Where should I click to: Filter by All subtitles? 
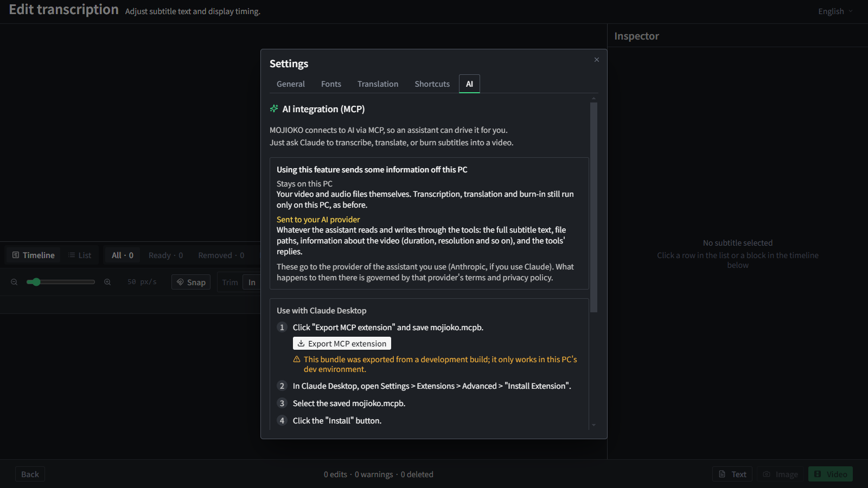click(x=123, y=255)
